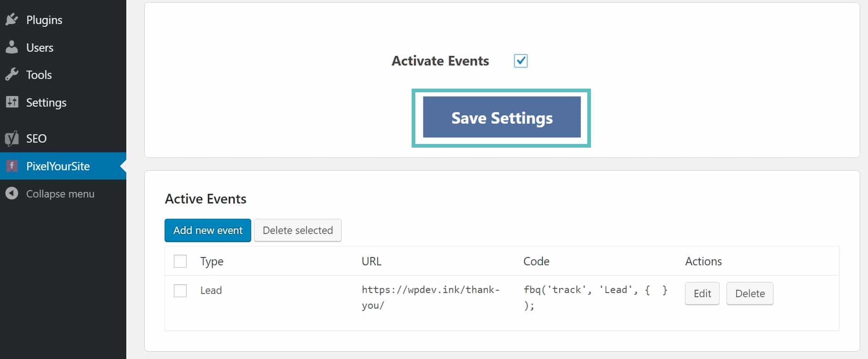Tick the select-all checkbox in table header

180,261
